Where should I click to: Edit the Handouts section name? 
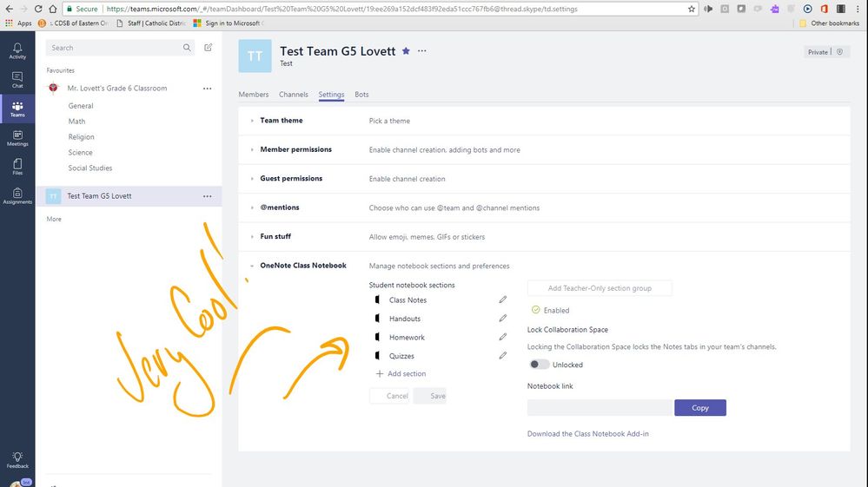click(503, 319)
